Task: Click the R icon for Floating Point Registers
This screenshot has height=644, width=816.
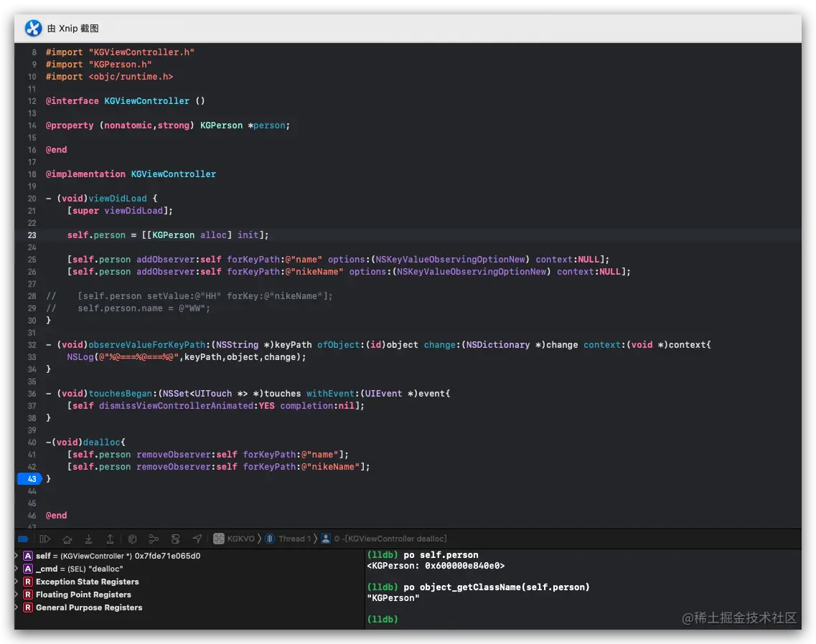Action: pos(28,594)
